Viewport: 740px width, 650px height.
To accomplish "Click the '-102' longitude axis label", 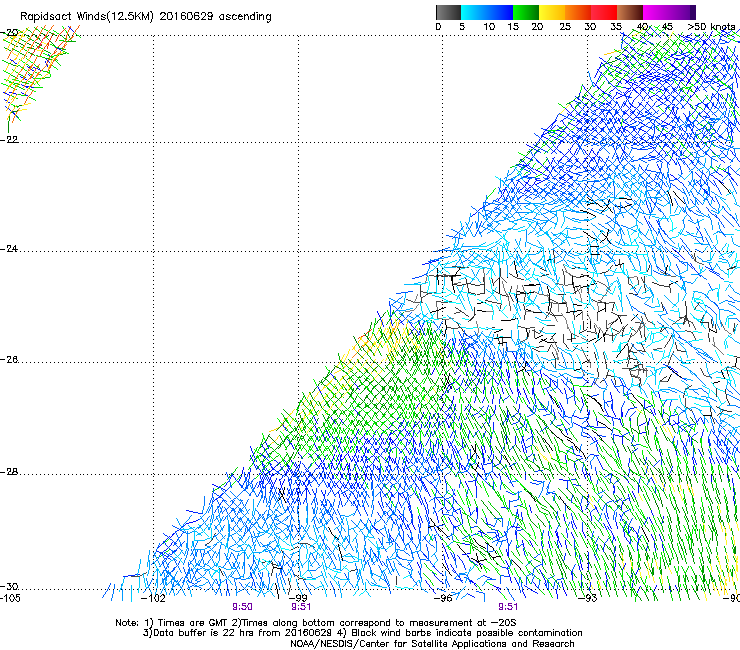I will [154, 598].
